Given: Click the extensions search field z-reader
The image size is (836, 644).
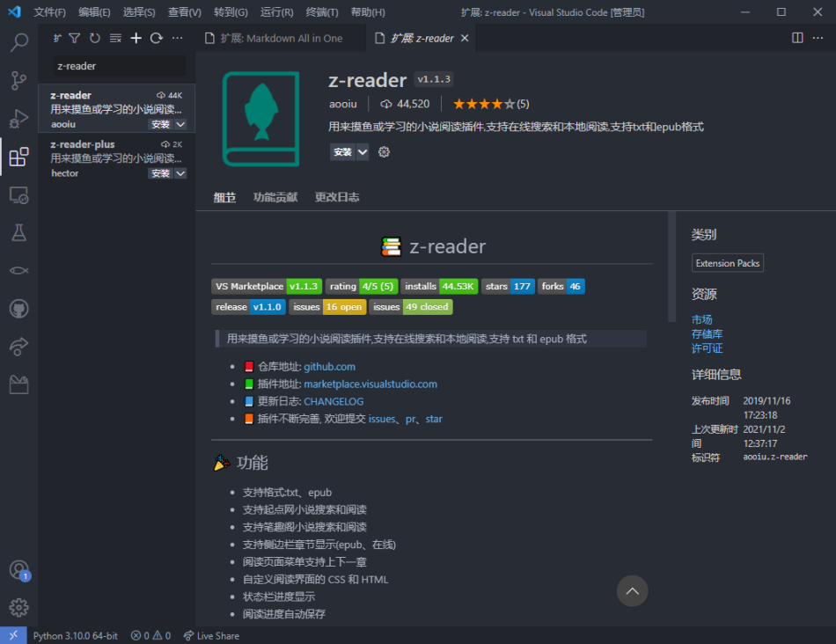Looking at the screenshot, I should click(x=120, y=66).
